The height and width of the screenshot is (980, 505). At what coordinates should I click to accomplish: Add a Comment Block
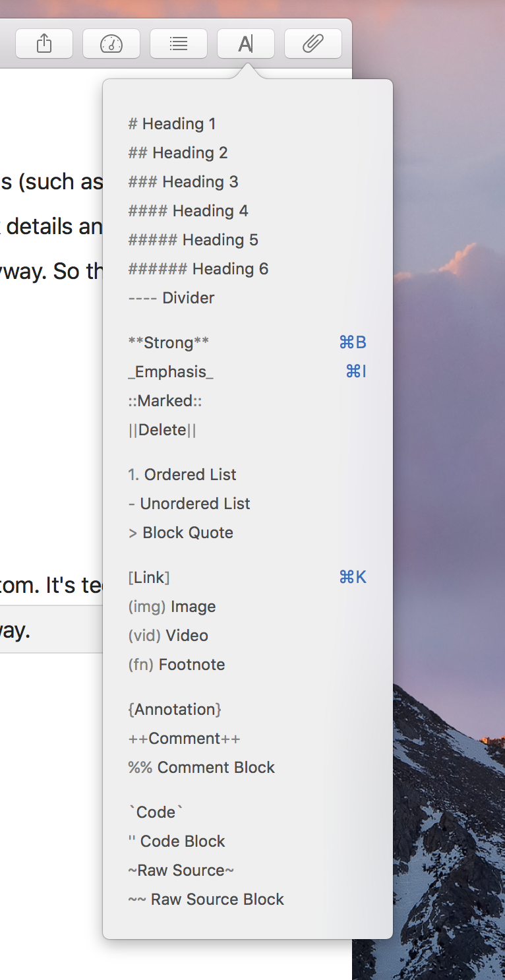click(x=202, y=768)
